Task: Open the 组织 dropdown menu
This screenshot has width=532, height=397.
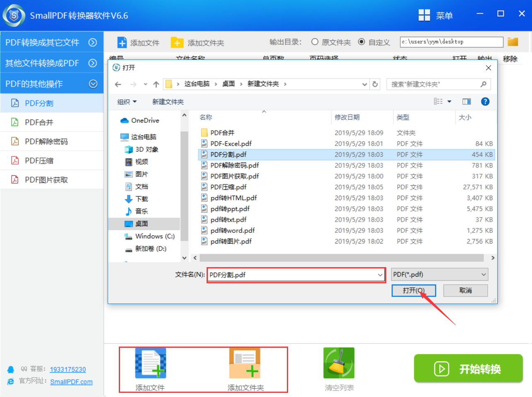Action: [x=127, y=102]
